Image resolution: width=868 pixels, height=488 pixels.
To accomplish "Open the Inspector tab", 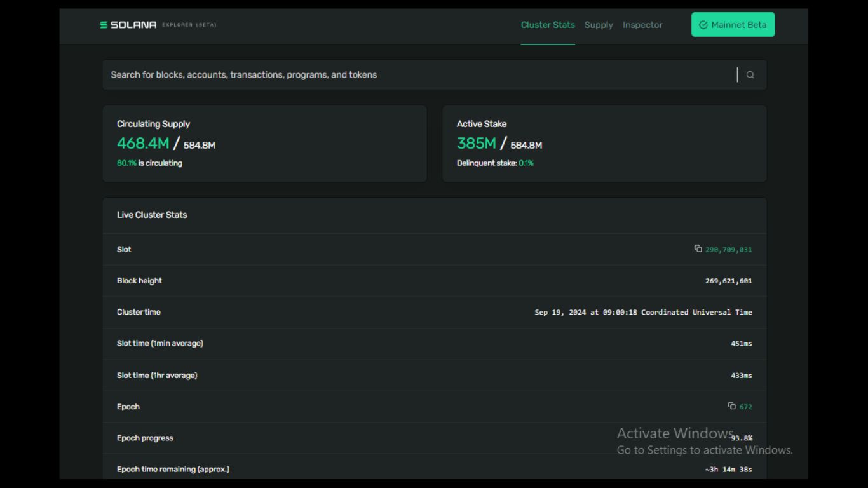I will (642, 25).
